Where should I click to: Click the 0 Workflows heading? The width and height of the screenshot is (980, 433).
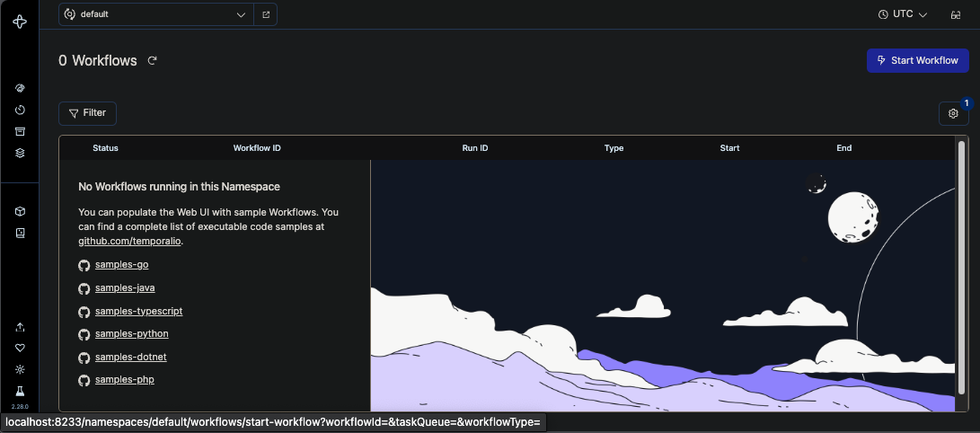(x=98, y=60)
